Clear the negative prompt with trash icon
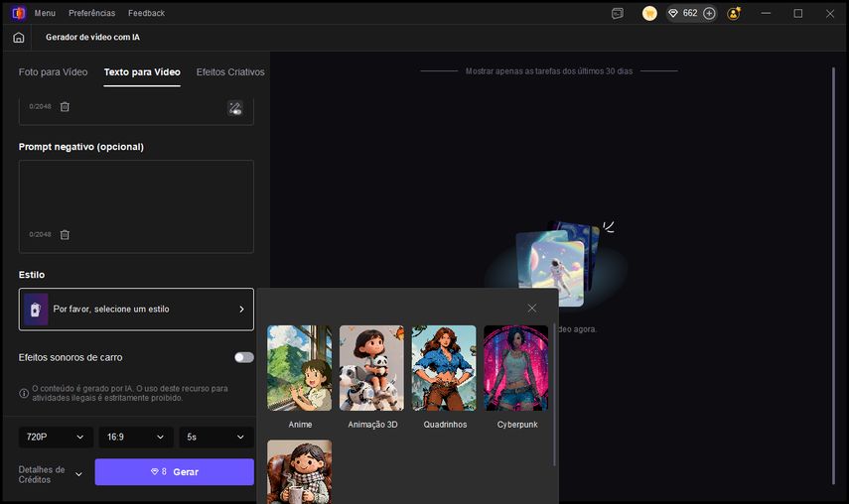The image size is (849, 504). click(65, 235)
